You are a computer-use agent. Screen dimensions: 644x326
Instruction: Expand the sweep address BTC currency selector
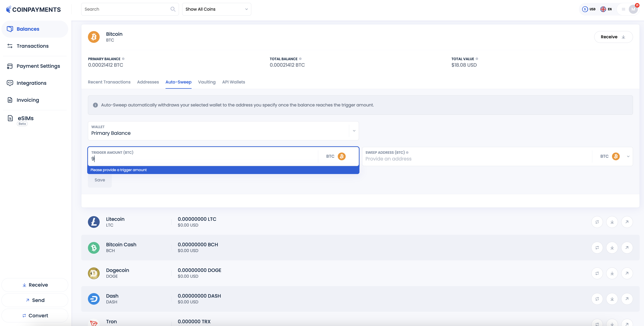pyautogui.click(x=628, y=156)
